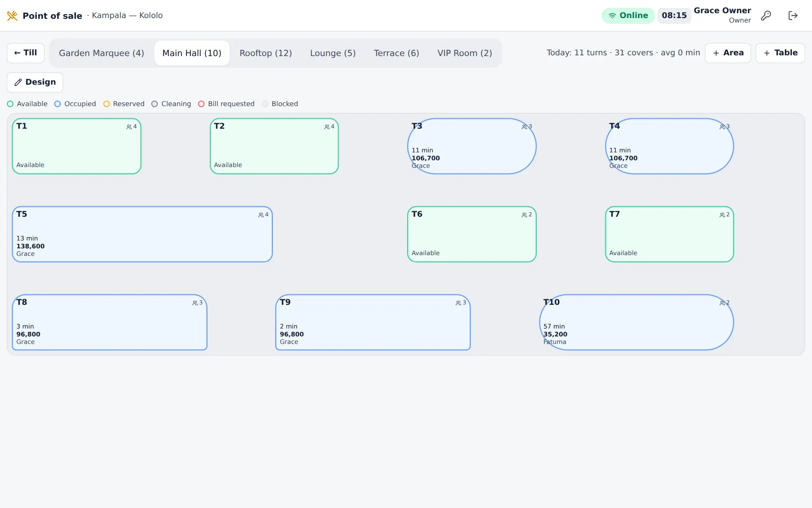Add a new Area
The image size is (812, 508).
pyautogui.click(x=728, y=53)
